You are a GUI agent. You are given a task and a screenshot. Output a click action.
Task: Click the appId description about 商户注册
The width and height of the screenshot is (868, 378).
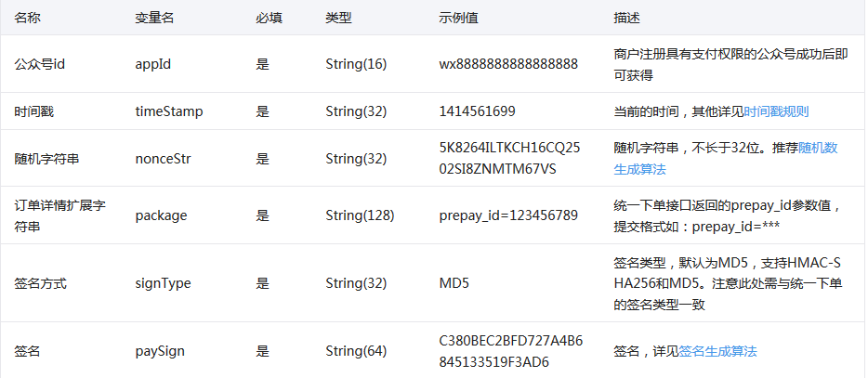click(730, 65)
